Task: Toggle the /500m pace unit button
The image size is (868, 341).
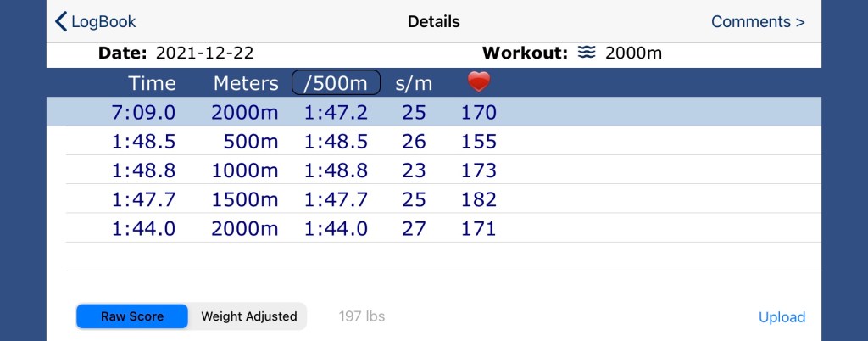Action: [337, 83]
